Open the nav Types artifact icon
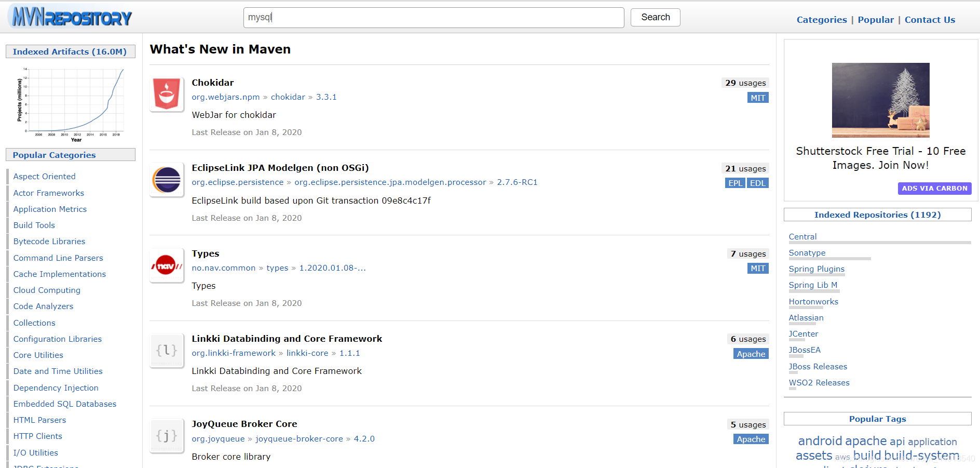Screen dimensions: 980x468 167,265
